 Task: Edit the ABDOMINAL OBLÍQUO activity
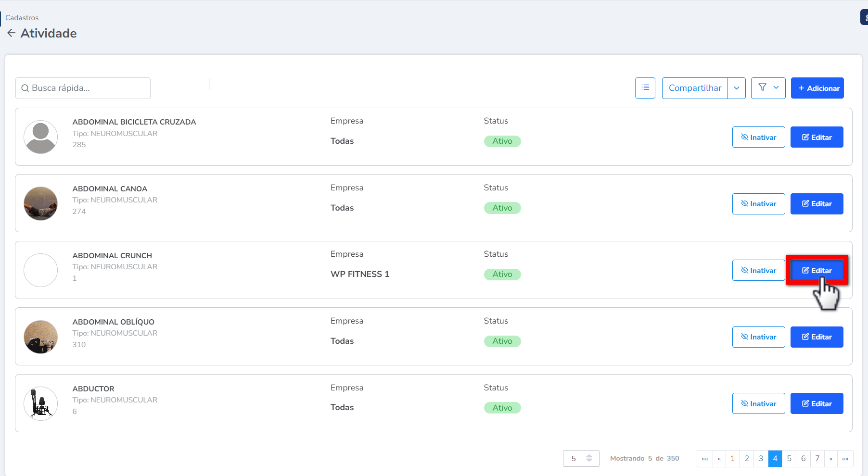pos(817,337)
